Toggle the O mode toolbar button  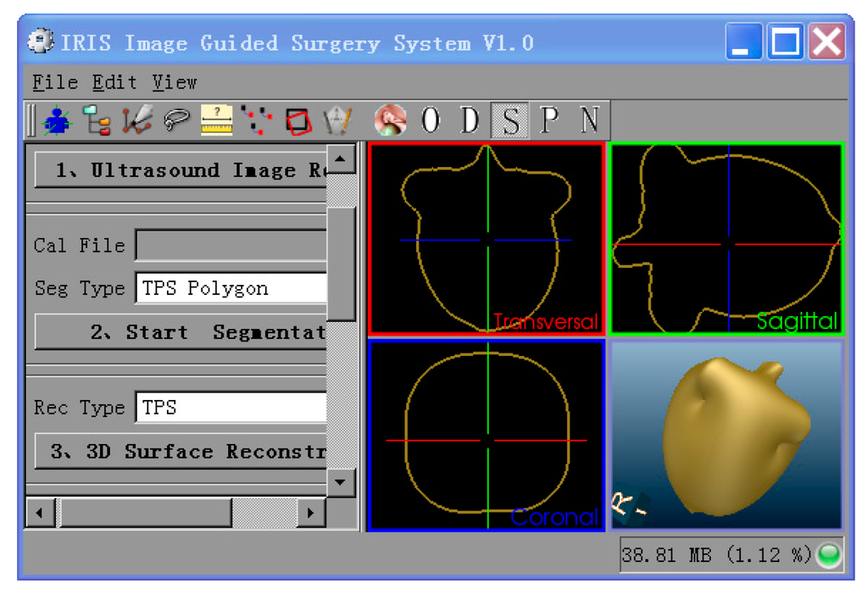point(431,121)
